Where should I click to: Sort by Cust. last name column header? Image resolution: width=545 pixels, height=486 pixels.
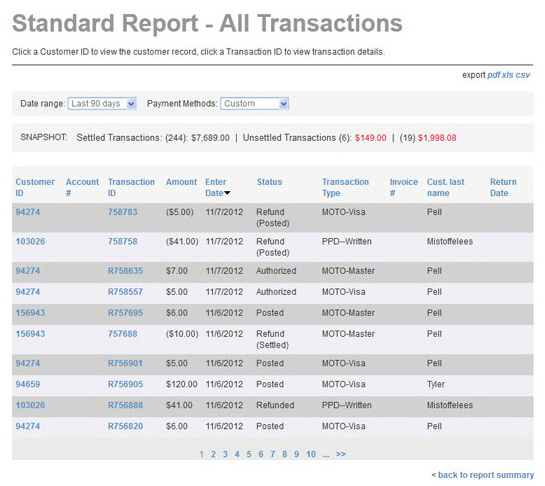(446, 187)
